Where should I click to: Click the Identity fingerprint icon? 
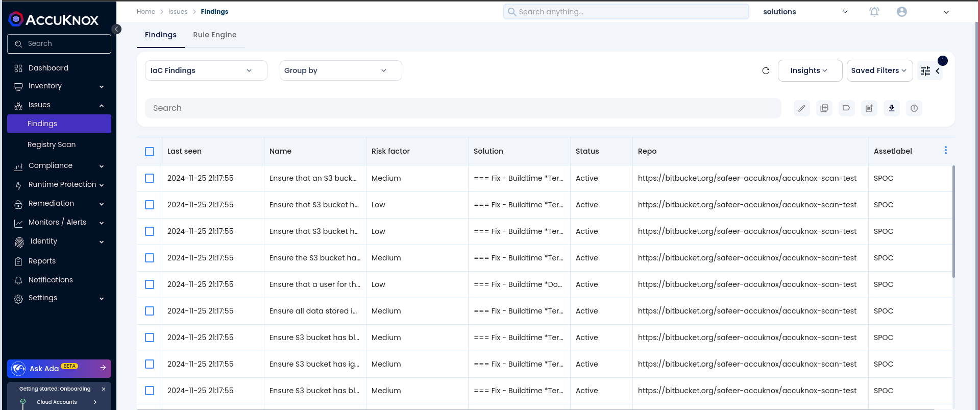(19, 242)
